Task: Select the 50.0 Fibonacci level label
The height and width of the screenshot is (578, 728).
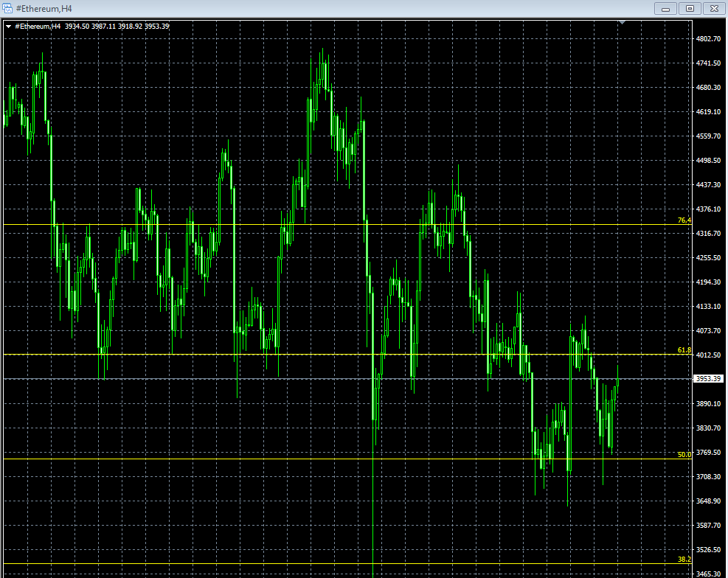Action: [684, 455]
